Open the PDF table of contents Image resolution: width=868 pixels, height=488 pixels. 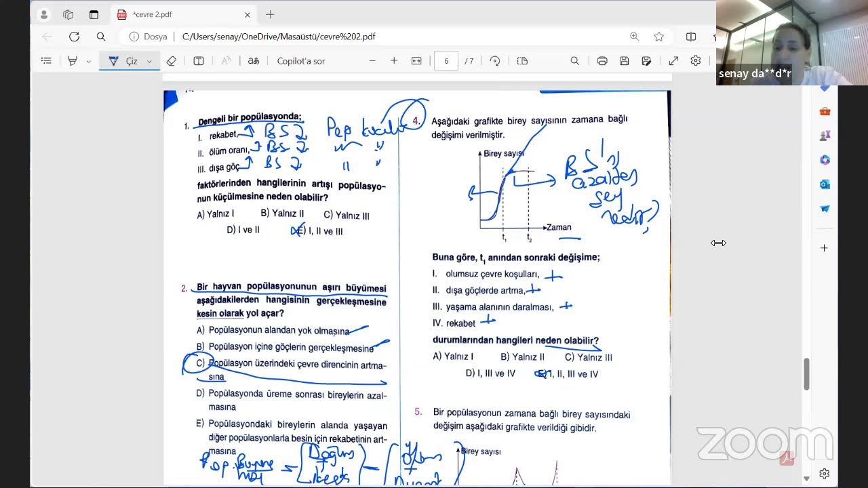pos(46,61)
